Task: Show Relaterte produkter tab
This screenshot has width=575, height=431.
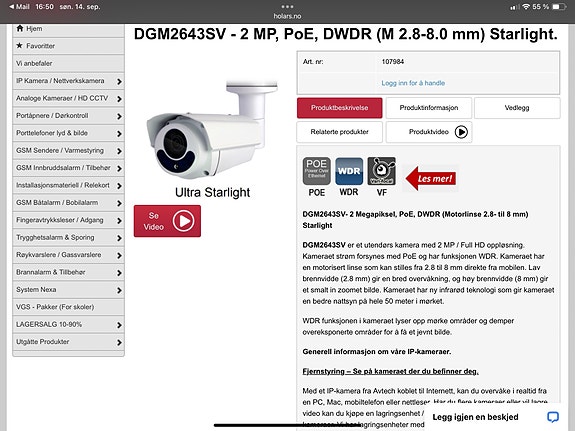Action: (340, 132)
